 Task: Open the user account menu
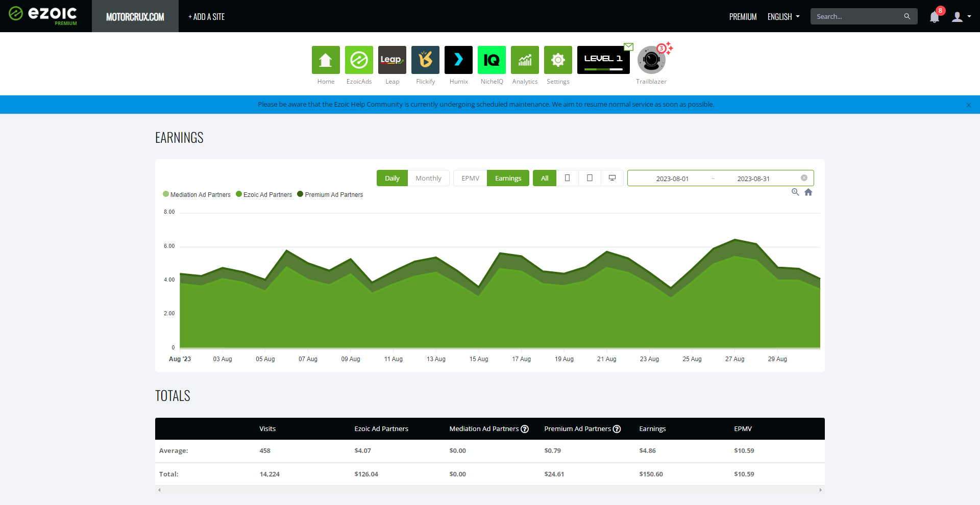pos(961,17)
